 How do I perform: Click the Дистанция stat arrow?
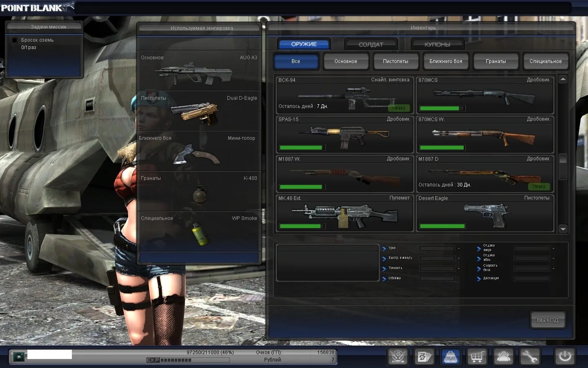tap(479, 279)
